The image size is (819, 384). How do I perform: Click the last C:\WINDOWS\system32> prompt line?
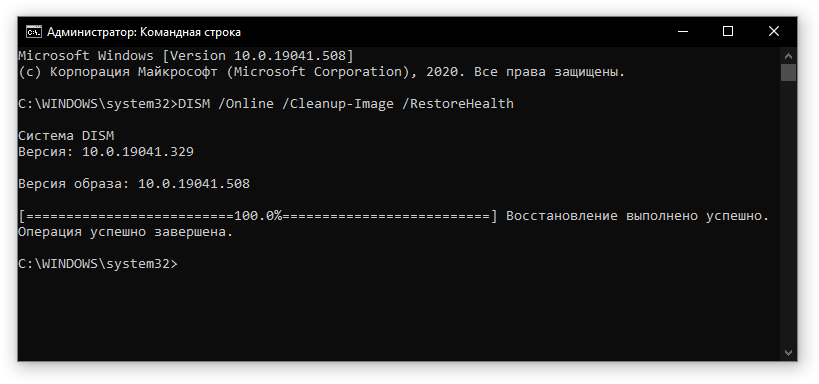(98, 264)
